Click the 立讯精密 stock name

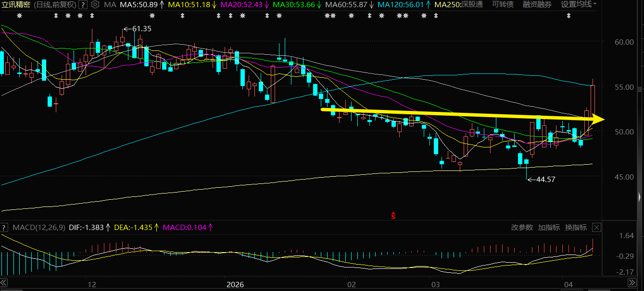pos(15,5)
